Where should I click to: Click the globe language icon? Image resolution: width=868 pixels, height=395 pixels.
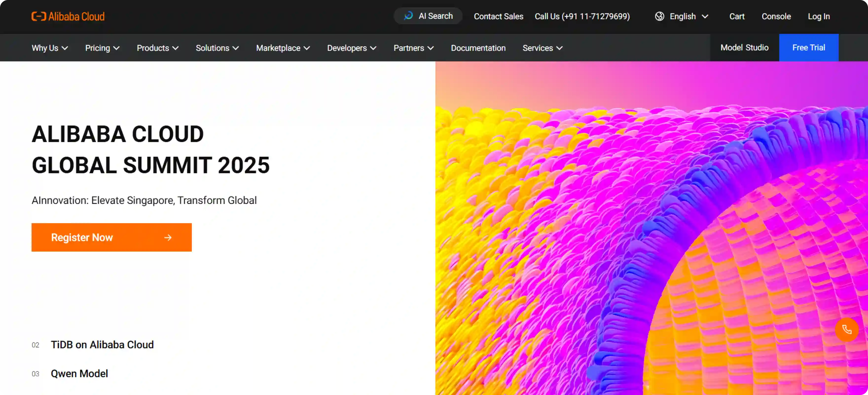click(x=659, y=16)
